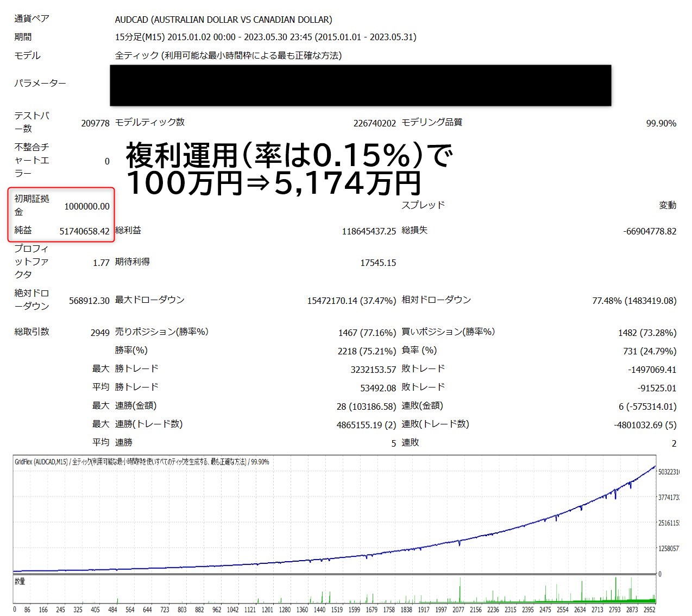
Task: Select the expected payoff value 17545.15
Action: pos(378,263)
